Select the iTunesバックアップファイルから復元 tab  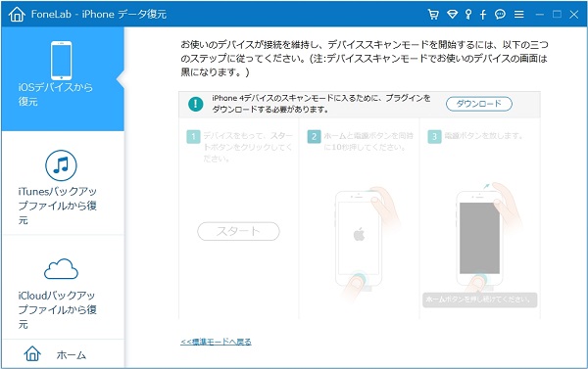63,183
